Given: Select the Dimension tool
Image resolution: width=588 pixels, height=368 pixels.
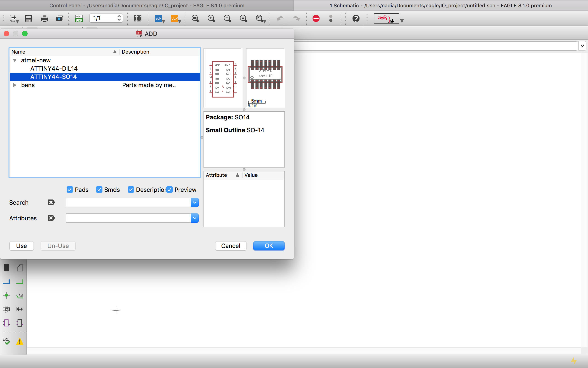Looking at the screenshot, I should pos(20,309).
